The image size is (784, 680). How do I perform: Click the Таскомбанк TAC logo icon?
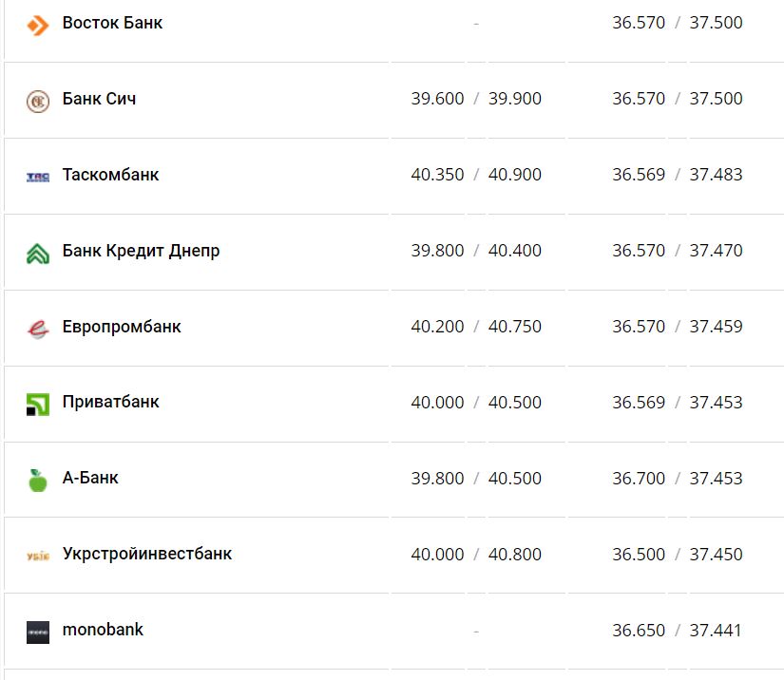click(x=37, y=177)
